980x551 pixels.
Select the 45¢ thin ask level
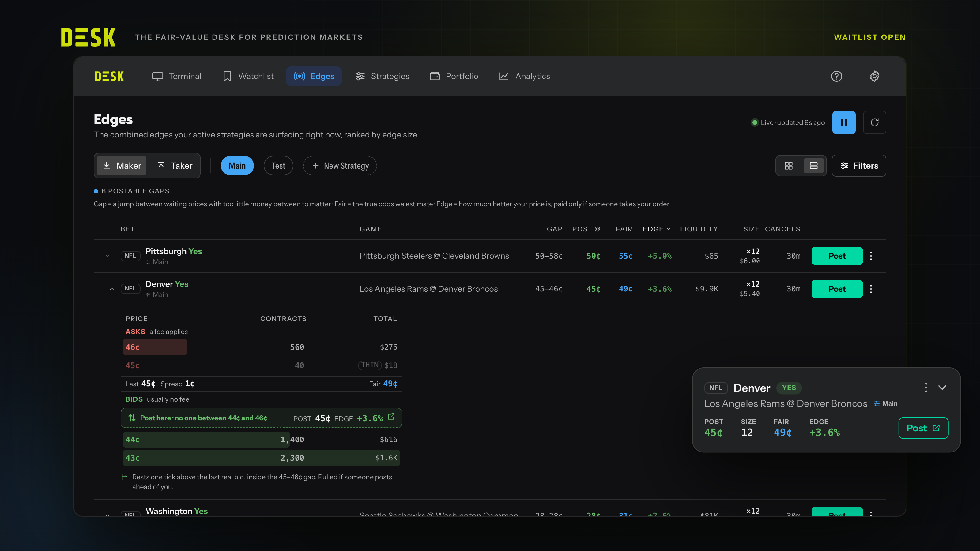tap(261, 365)
